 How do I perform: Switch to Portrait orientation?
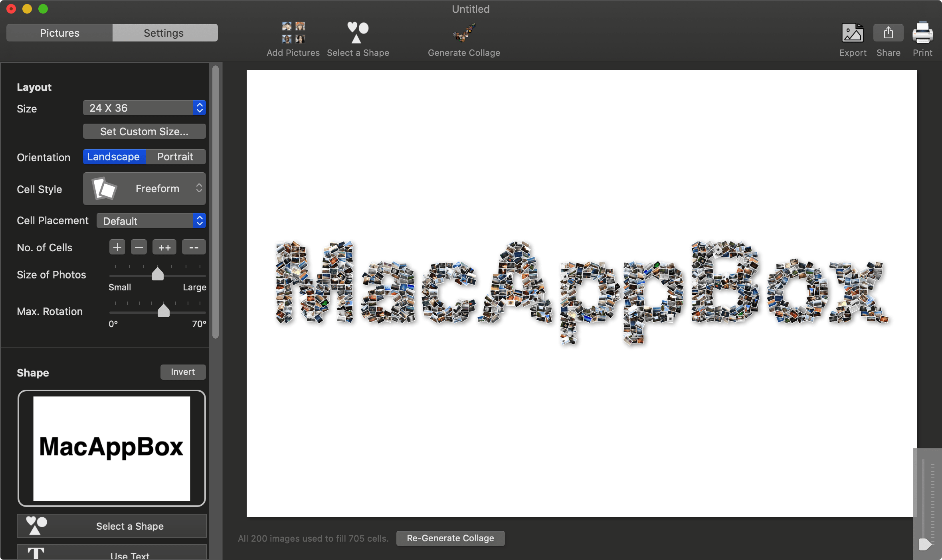(175, 157)
